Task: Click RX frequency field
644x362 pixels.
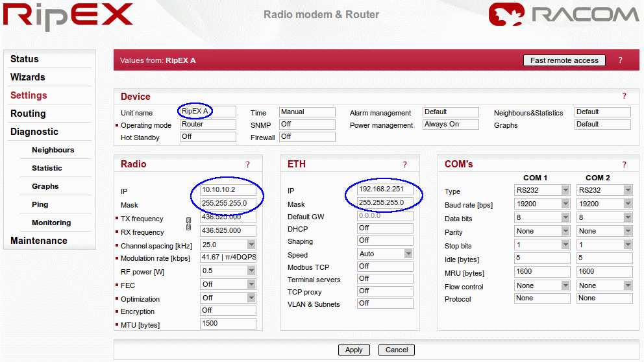Action: (x=228, y=231)
